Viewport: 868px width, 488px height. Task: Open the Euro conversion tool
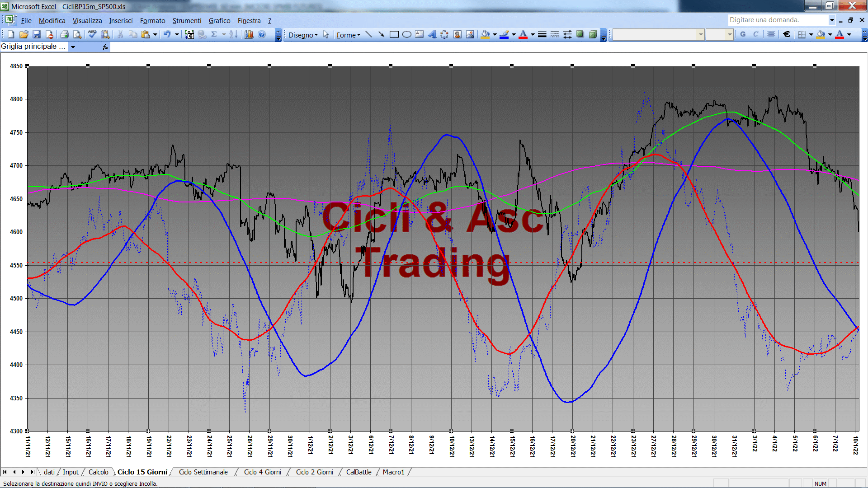[x=189, y=34]
